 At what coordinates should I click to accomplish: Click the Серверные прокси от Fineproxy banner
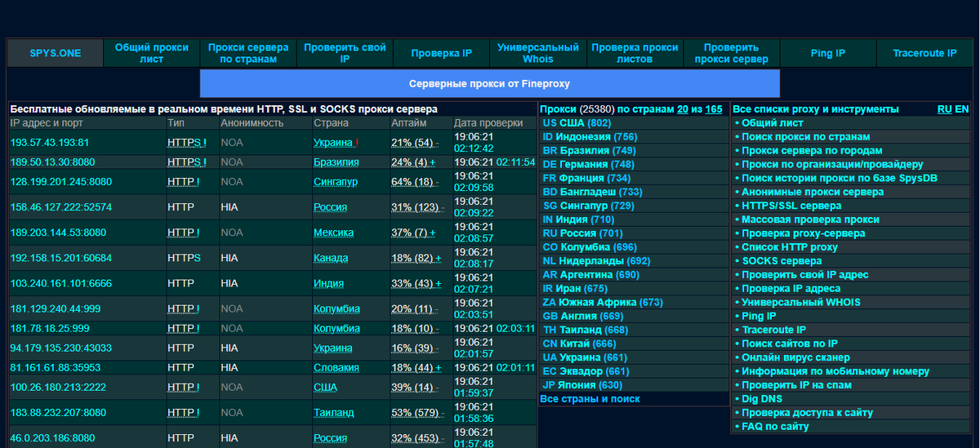(489, 83)
